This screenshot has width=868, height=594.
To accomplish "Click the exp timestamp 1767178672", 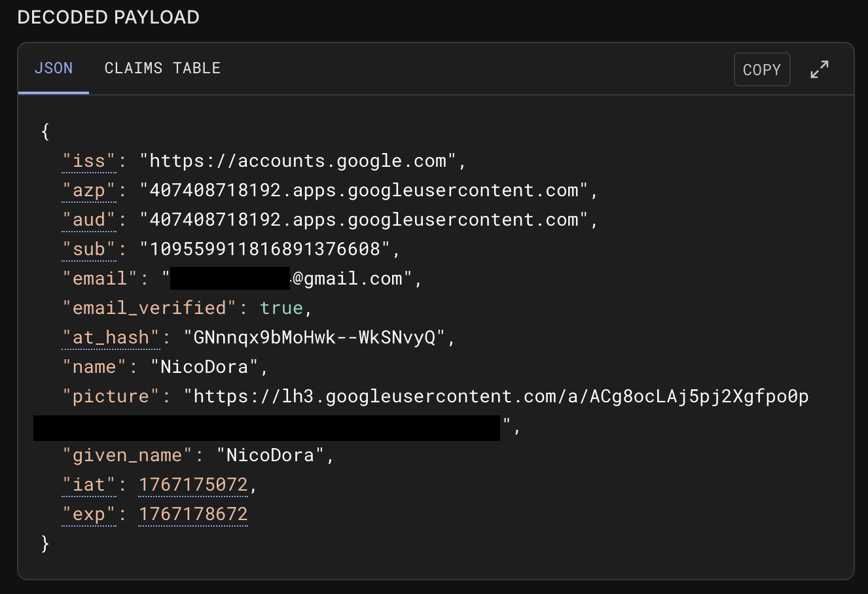I will click(x=192, y=514).
